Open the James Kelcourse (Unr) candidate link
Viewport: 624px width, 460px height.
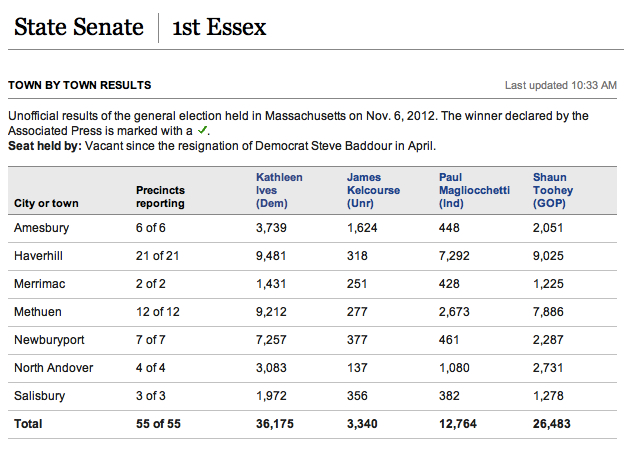pos(373,190)
